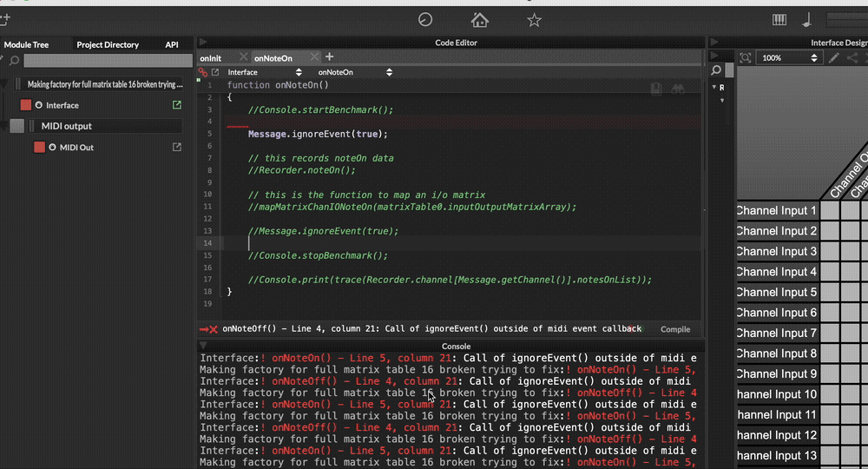Image resolution: width=868 pixels, height=469 pixels.
Task: Add a new code editor tab
Action: click(x=329, y=56)
